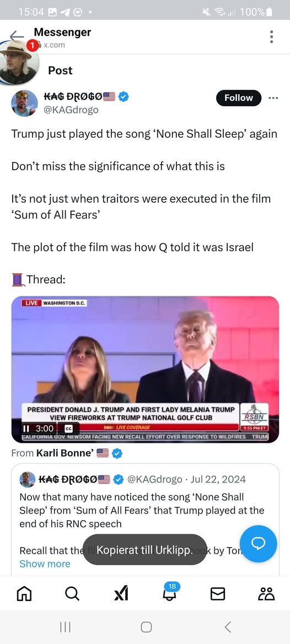Open the Trump fireworks video thumbnail
290x644 pixels.
[x=145, y=369]
